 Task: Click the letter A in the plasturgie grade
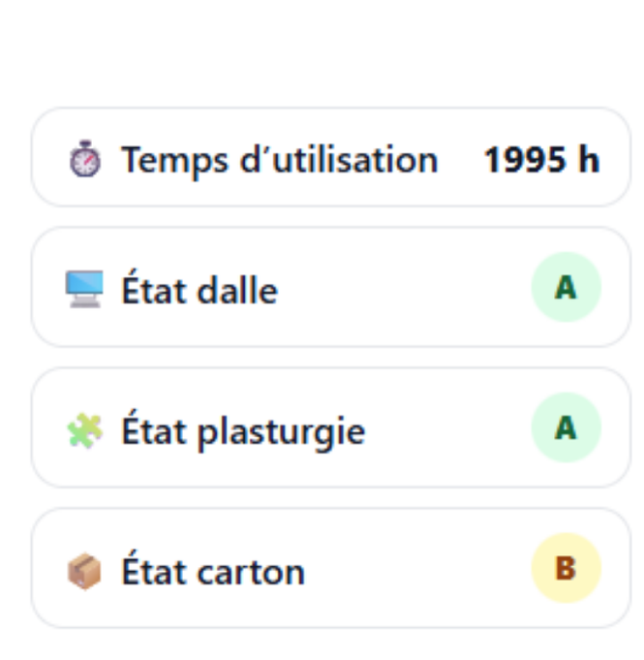click(x=567, y=428)
